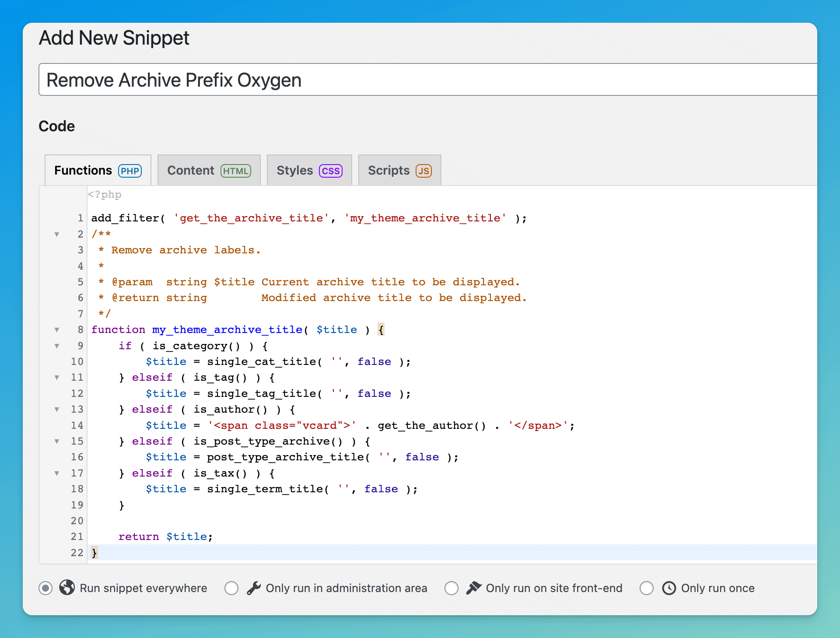The width and height of the screenshot is (840, 638).
Task: Collapse the post type archive fold at line 15
Action: (x=57, y=442)
